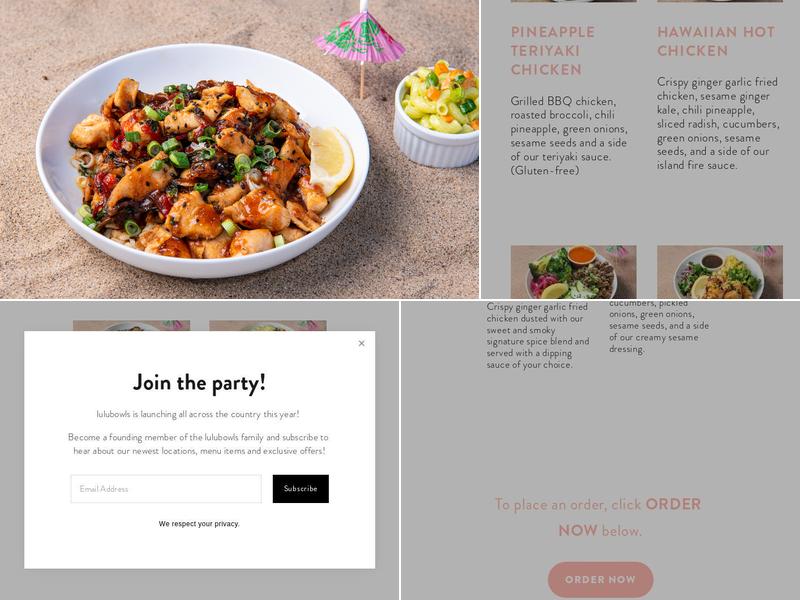Click the black Subscribe button
The width and height of the screenshot is (800, 600).
301,489
